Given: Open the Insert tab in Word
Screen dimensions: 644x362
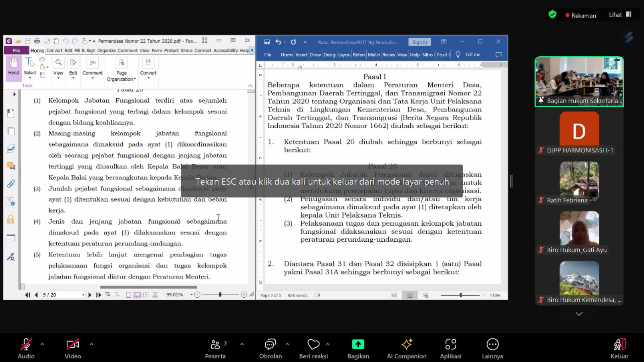Looking at the screenshot, I should click(301, 55).
